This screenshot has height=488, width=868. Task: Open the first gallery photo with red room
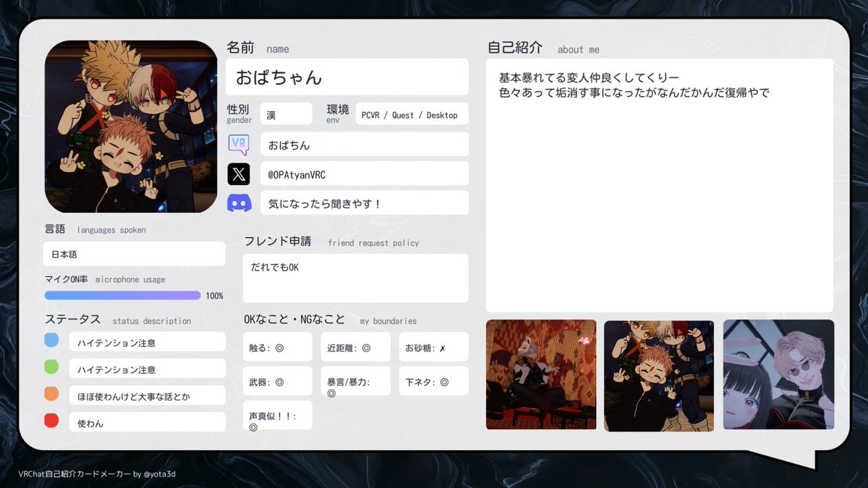(x=541, y=374)
